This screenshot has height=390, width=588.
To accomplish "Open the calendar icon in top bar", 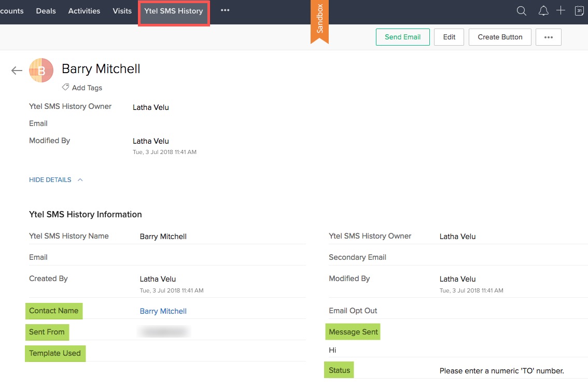I will click(579, 11).
